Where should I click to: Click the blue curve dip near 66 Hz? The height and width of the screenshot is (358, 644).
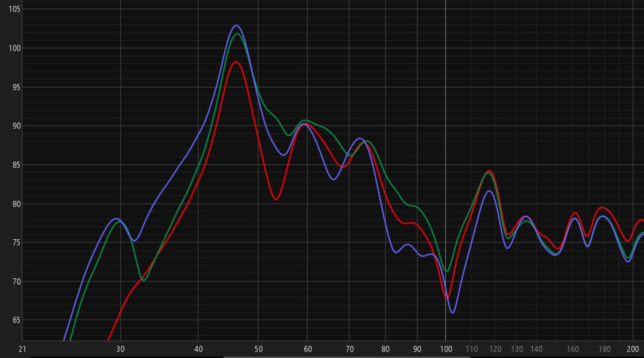point(334,179)
